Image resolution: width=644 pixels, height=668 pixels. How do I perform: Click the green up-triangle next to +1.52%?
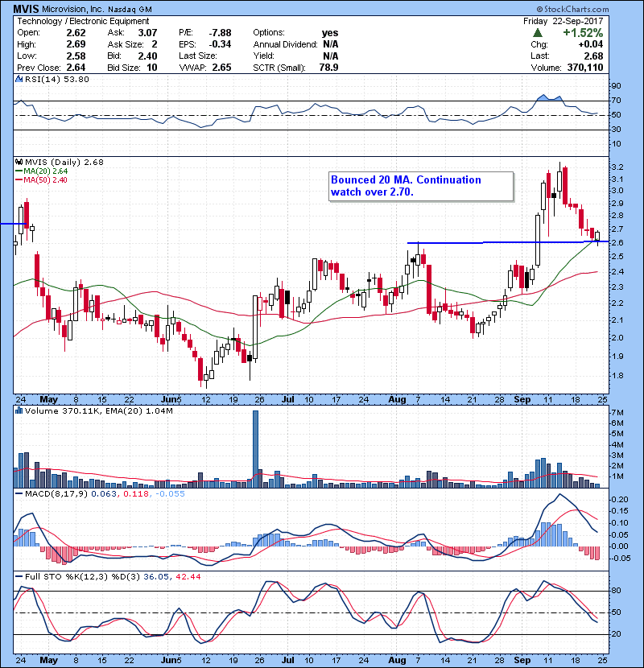pyautogui.click(x=538, y=33)
